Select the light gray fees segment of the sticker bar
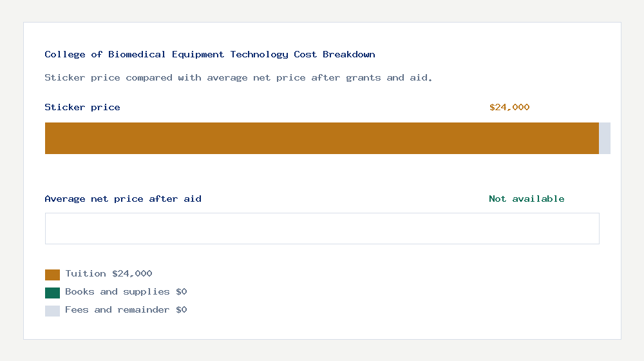The width and height of the screenshot is (644, 361). point(605,138)
